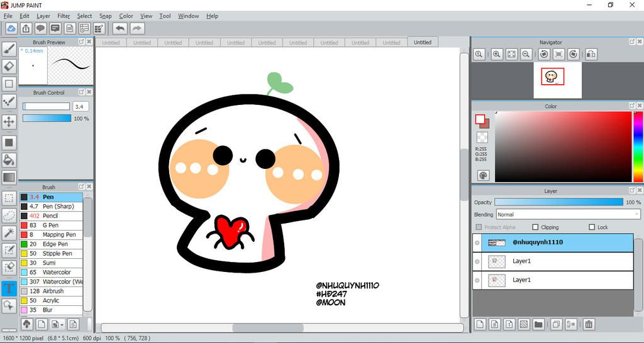The image size is (644, 343).
Task: Select the Brush tool in left toolbar
Action: [9, 49]
